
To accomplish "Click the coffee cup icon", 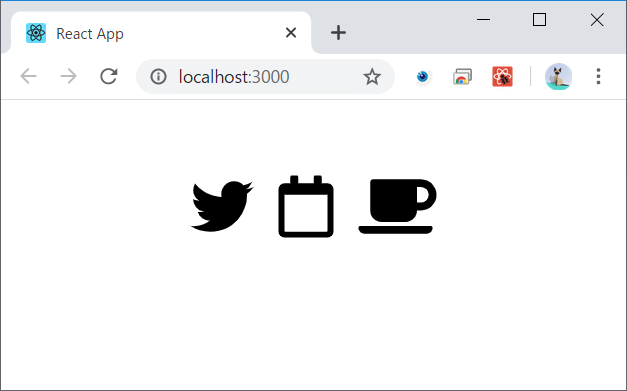I will pyautogui.click(x=397, y=206).
